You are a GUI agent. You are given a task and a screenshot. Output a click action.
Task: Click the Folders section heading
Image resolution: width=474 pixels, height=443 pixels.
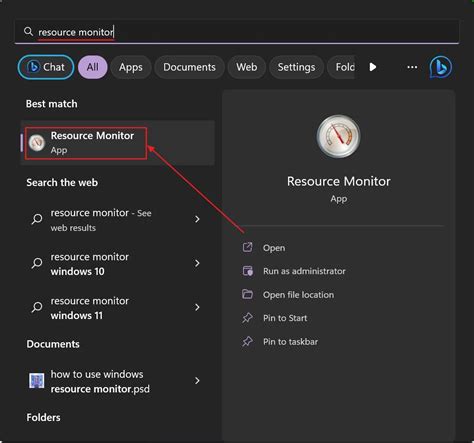(43, 417)
